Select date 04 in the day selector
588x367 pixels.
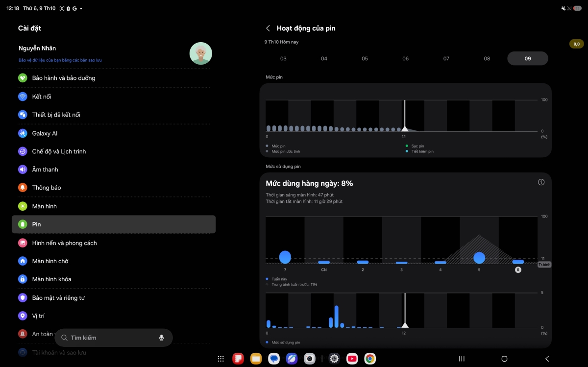point(324,59)
